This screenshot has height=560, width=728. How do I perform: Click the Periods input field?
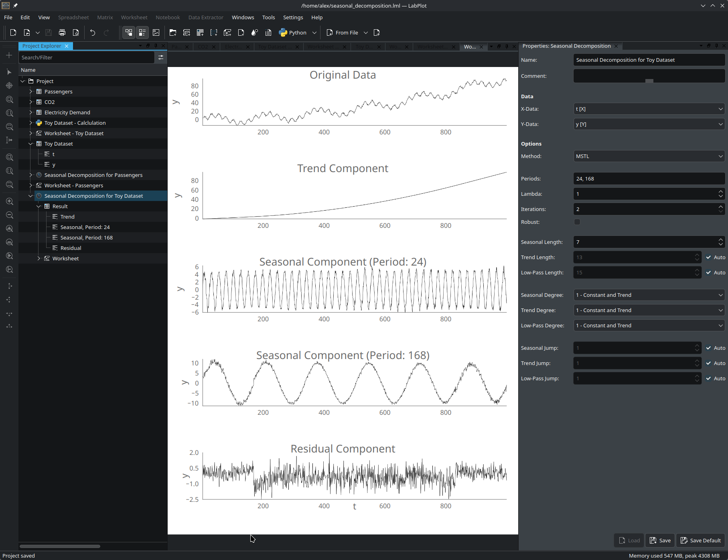tap(649, 179)
